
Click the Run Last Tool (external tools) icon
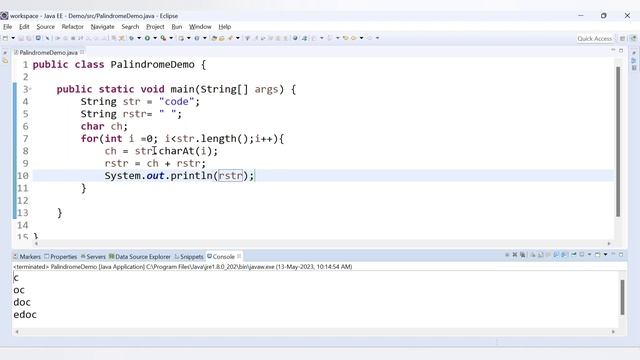coord(163,38)
